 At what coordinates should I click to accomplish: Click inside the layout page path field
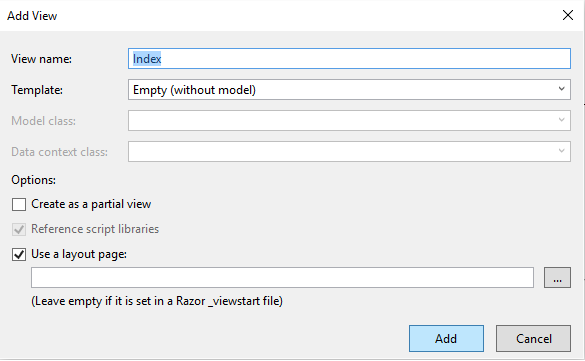tap(282, 277)
